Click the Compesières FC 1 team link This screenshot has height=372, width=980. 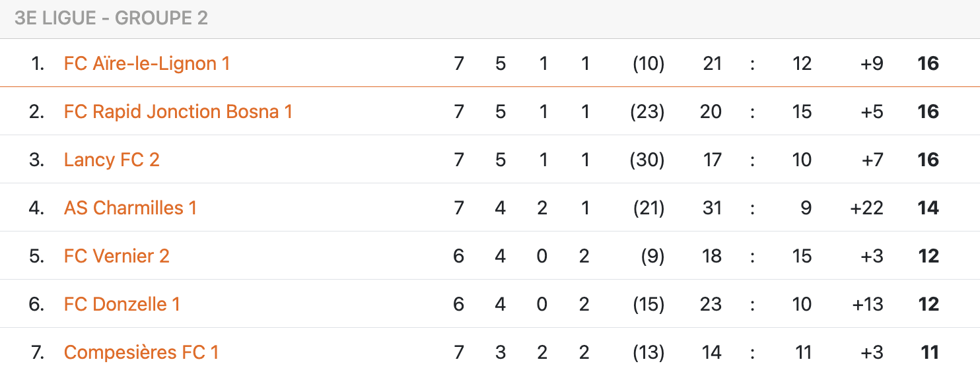coord(141,352)
